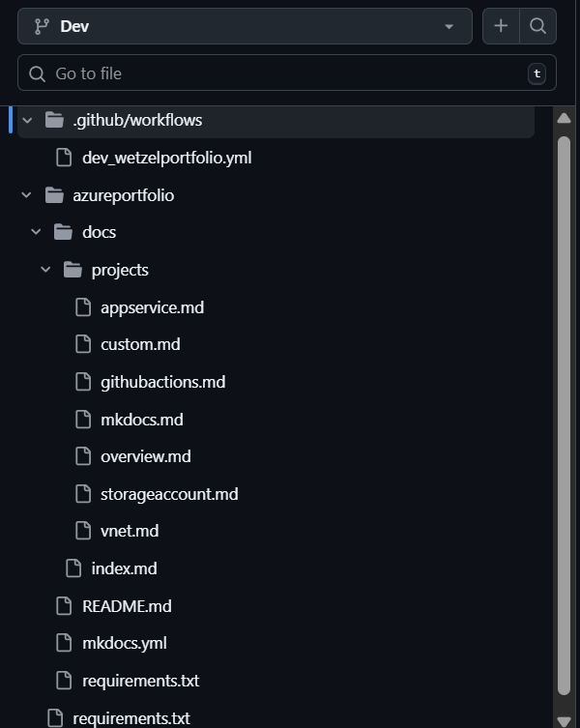
Task: Open index.md under docs
Action: (124, 568)
